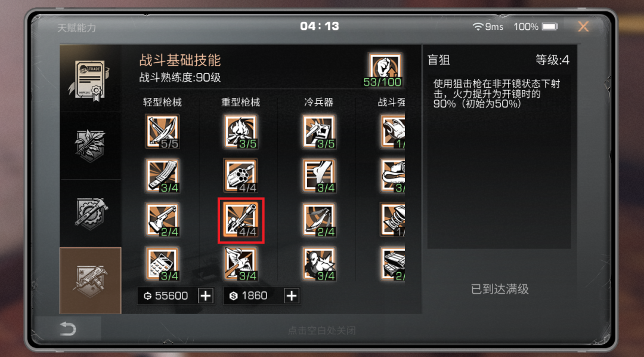Select the flame skill icon showing 3/5
The height and width of the screenshot is (357, 644).
[241, 131]
